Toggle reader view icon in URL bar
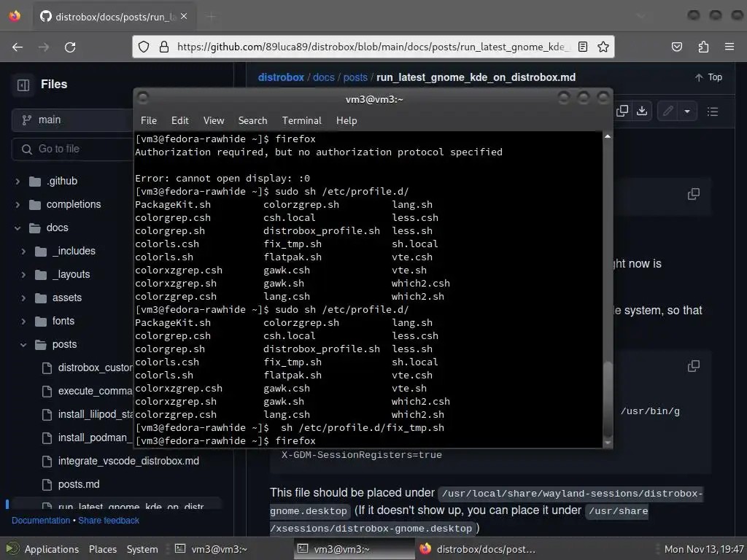The image size is (747, 560). click(582, 47)
